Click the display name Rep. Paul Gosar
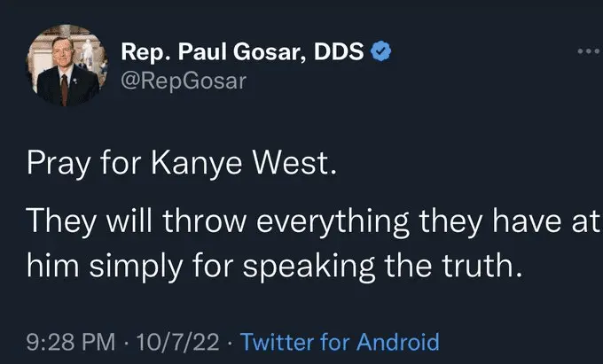The height and width of the screenshot is (364, 603). 213,53
